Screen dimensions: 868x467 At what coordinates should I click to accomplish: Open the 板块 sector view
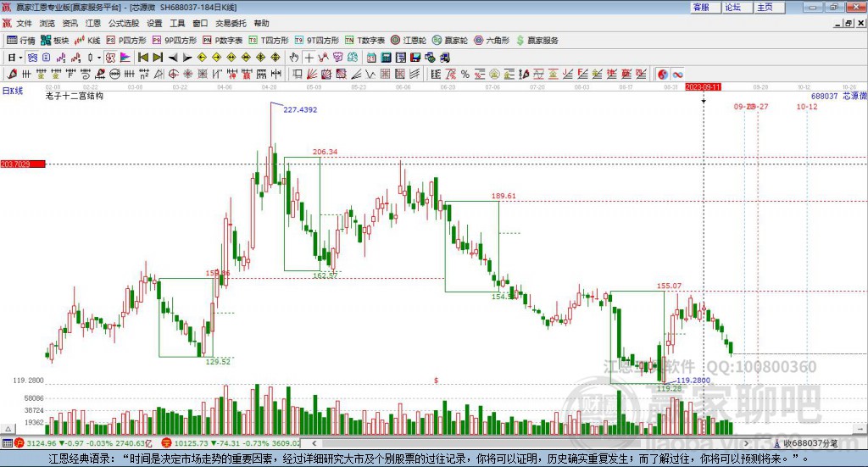coord(54,41)
